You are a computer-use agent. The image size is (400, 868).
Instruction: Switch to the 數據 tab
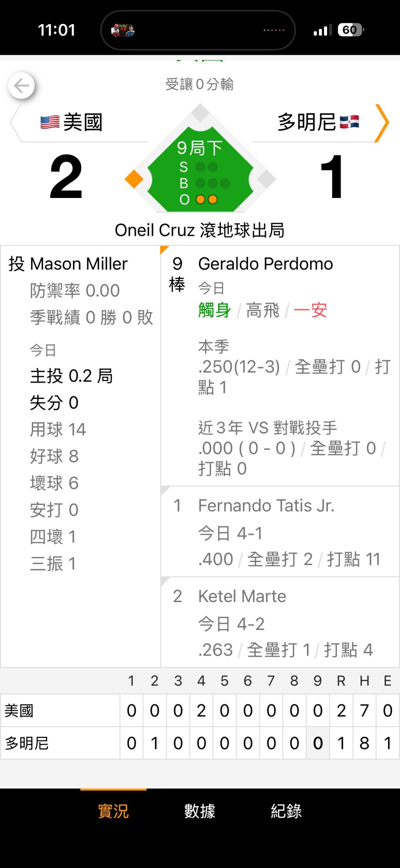click(200, 811)
